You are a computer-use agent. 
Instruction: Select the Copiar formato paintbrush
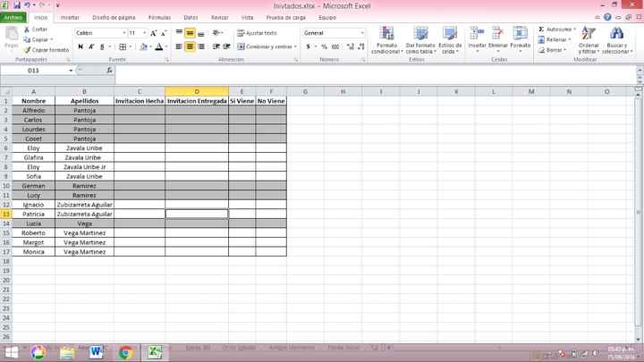27,49
